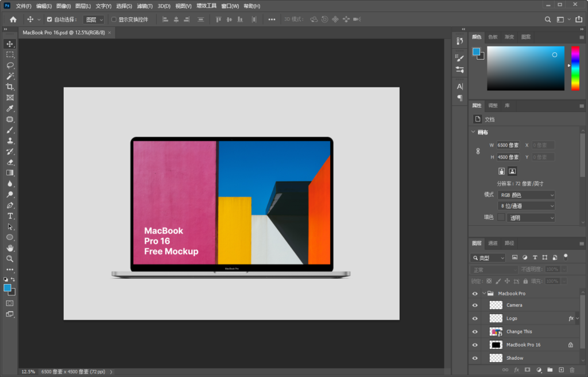Click the canvas fill color swatch

501,217
